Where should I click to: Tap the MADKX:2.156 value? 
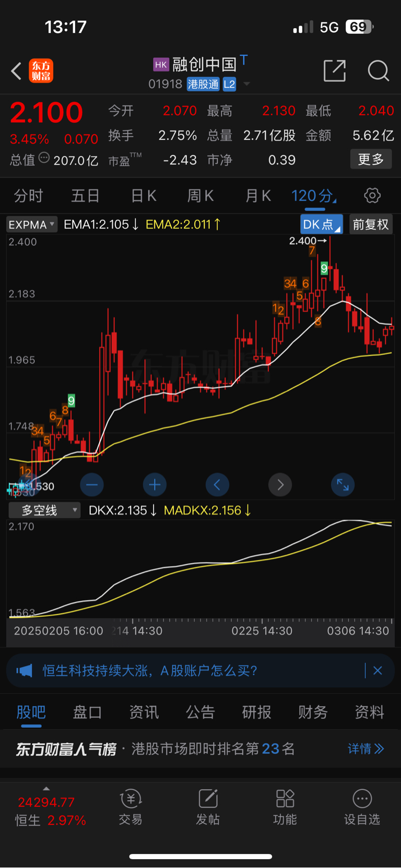[208, 510]
